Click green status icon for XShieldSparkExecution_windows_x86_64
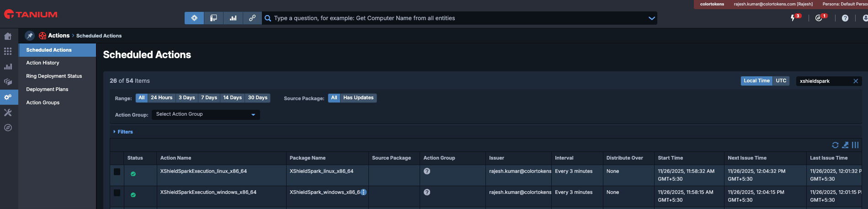The image size is (868, 209). click(133, 195)
